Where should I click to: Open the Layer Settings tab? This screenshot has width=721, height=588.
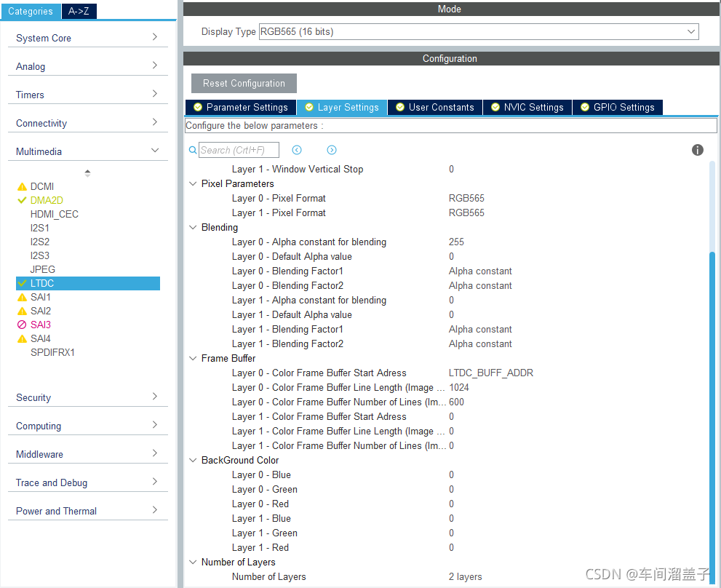click(342, 107)
